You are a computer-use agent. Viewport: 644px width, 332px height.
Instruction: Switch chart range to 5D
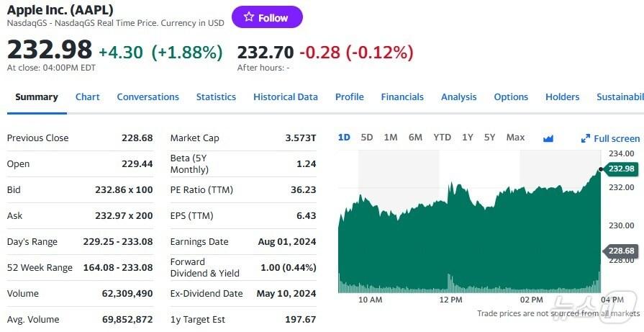point(367,137)
